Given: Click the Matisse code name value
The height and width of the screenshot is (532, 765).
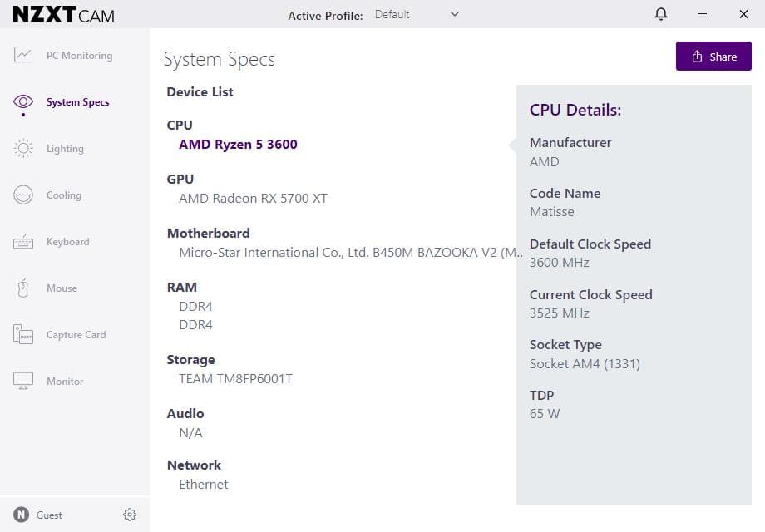Looking at the screenshot, I should point(552,212).
